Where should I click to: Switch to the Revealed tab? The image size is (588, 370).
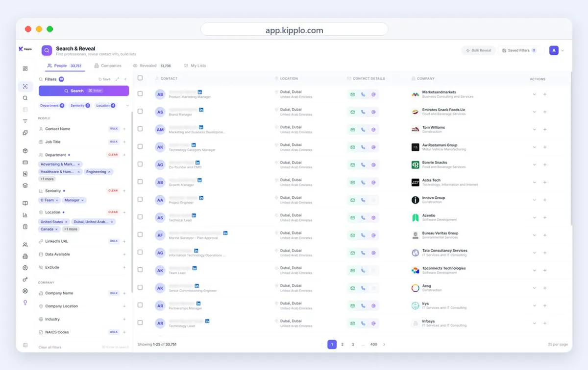152,66
